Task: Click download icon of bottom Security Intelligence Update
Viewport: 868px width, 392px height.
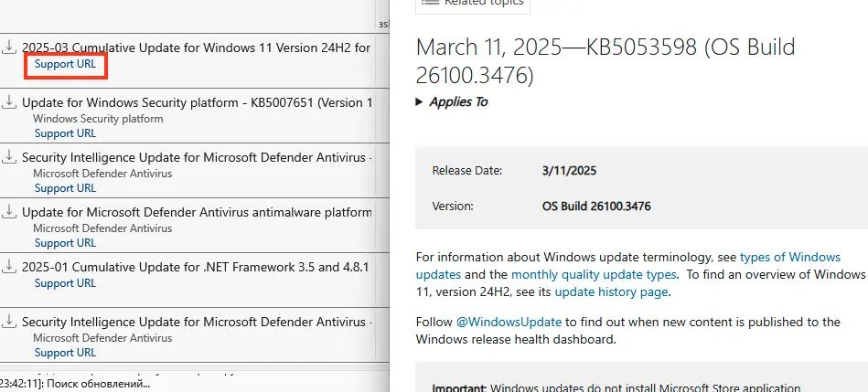Action: pos(9,322)
